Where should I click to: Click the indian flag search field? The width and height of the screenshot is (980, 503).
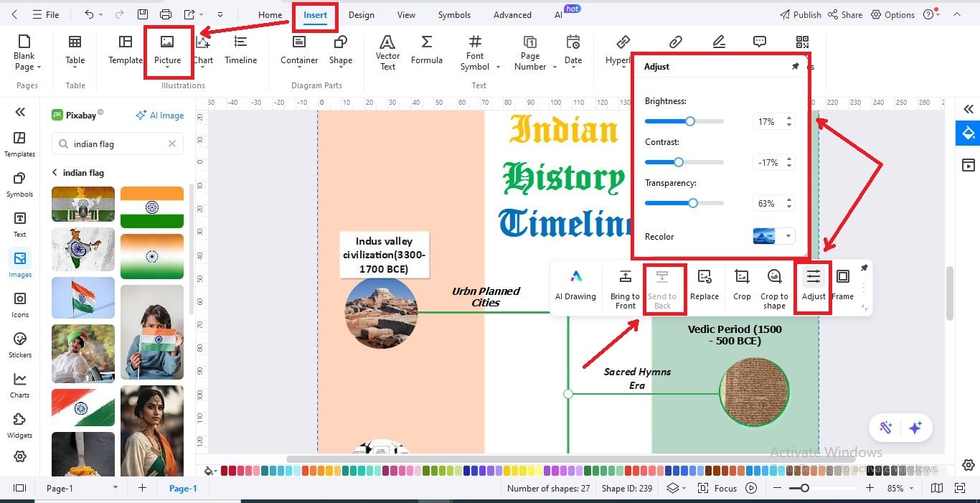(118, 144)
